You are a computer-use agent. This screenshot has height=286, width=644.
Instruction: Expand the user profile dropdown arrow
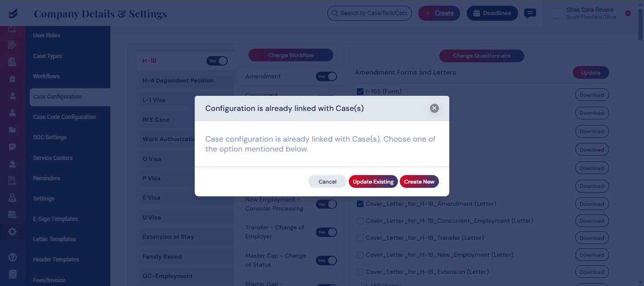628,13
